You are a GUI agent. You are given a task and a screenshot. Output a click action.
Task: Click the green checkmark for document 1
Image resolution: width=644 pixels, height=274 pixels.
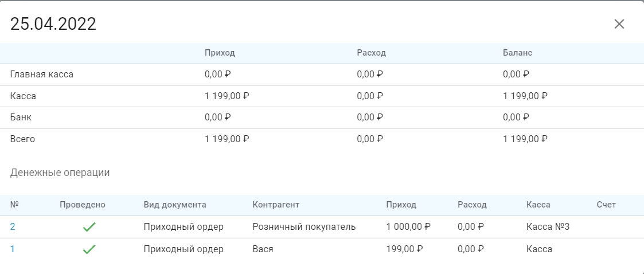[x=89, y=249]
